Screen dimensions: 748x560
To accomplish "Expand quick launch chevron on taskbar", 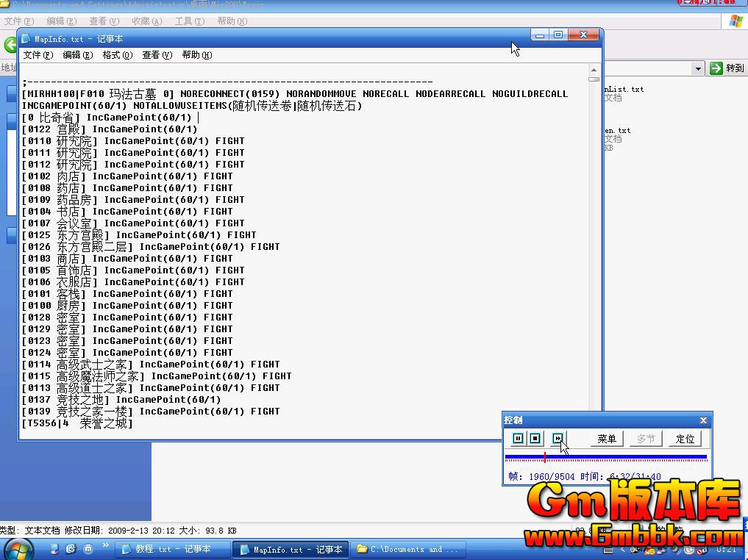I will 106,546.
